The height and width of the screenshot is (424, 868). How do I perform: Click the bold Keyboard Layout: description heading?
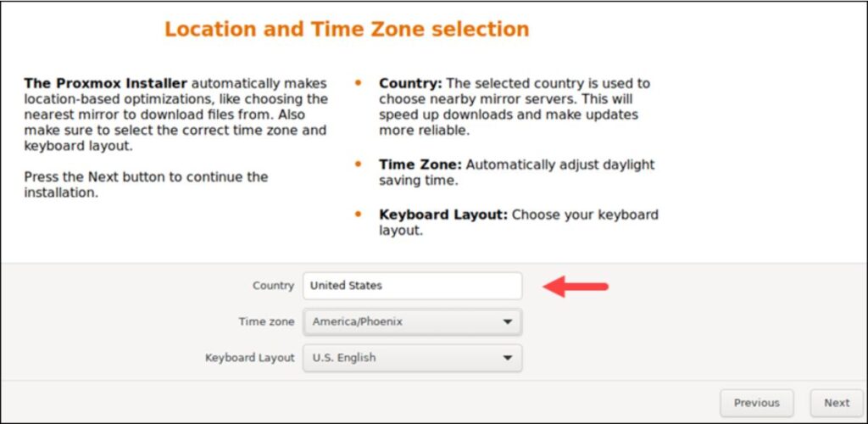tap(442, 215)
